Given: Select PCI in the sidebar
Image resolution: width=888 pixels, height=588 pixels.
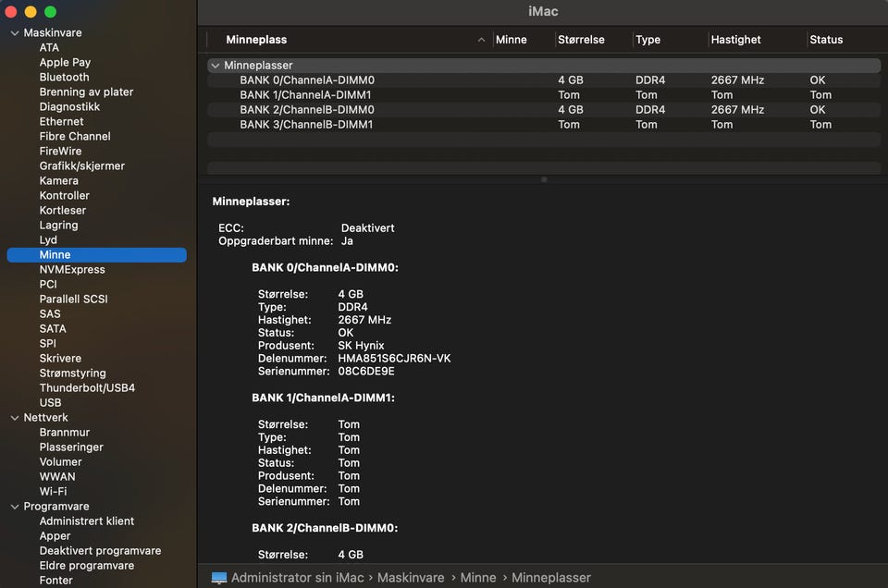Looking at the screenshot, I should (x=48, y=284).
